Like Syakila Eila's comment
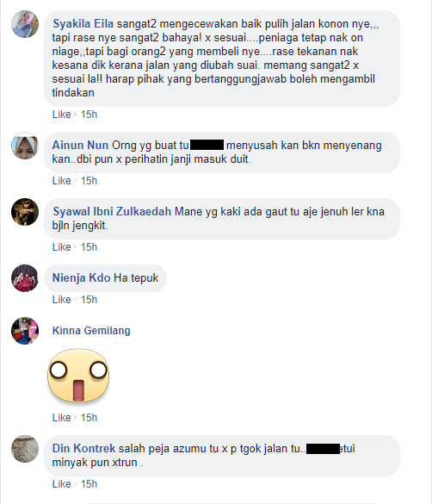 coord(62,115)
